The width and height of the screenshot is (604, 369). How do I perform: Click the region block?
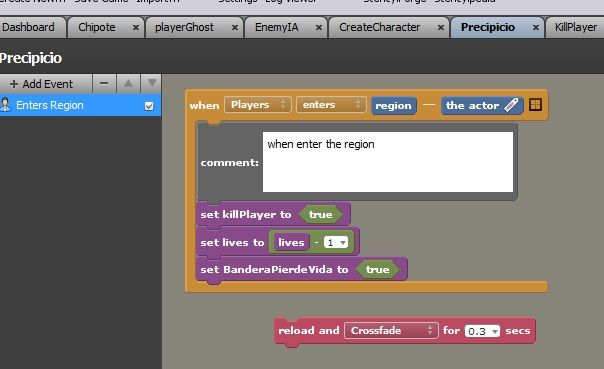[x=393, y=106]
